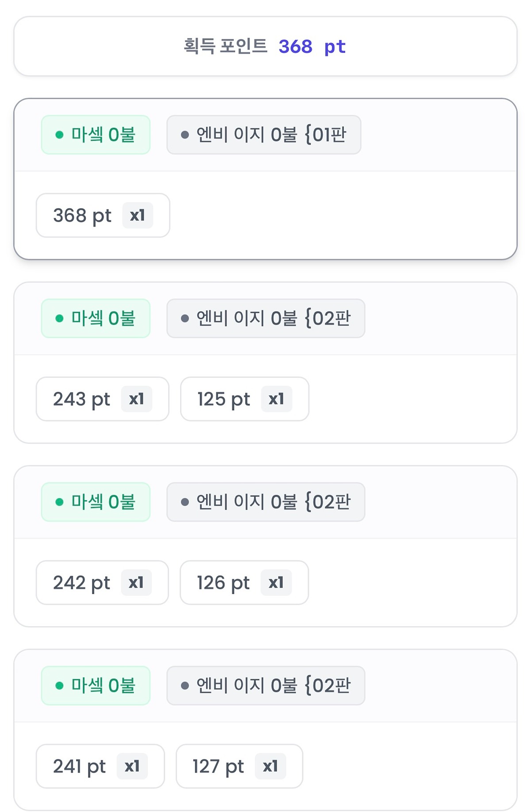Image resolution: width=531 pixels, height=812 pixels.
Task: Click x1 count badge beside 127 pt
Action: [x=270, y=766]
